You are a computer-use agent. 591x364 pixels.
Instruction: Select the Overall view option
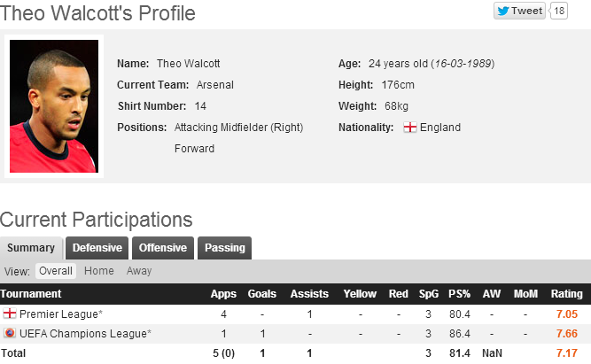(56, 271)
